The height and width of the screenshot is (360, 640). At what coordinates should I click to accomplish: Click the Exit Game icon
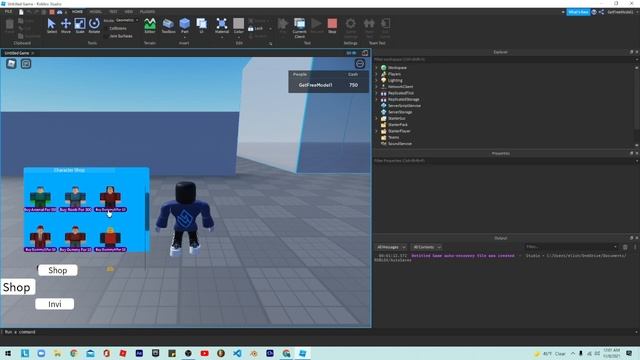385,27
